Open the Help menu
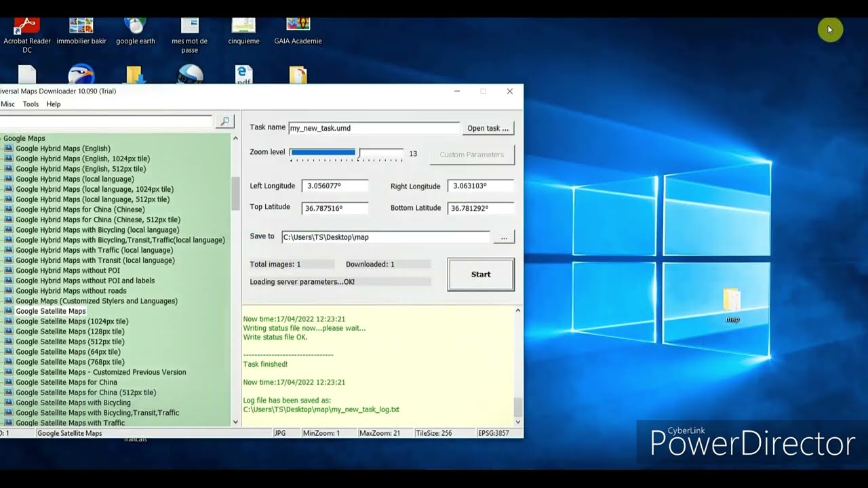The height and width of the screenshot is (488, 868). [54, 104]
